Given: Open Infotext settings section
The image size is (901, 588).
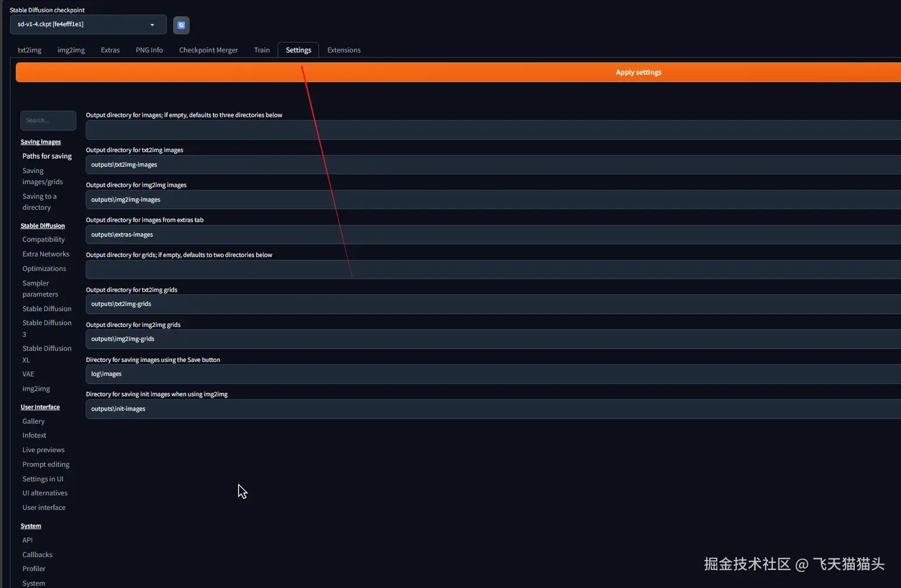Looking at the screenshot, I should tap(34, 435).
